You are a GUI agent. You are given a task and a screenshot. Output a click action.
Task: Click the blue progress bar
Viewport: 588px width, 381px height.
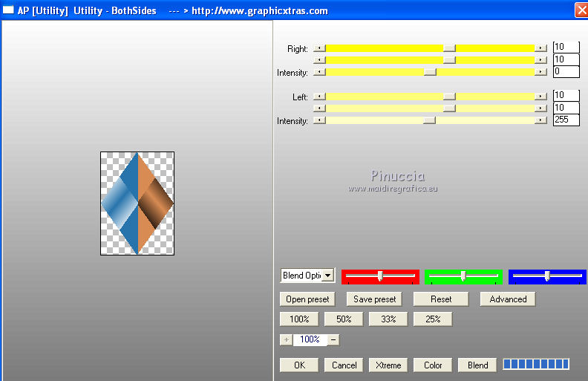(536, 364)
